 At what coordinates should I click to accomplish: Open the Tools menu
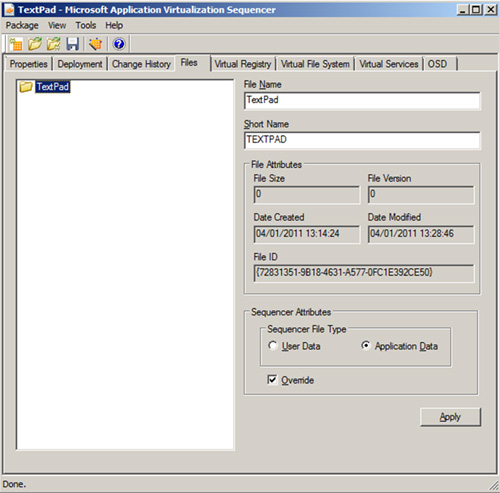[86, 25]
